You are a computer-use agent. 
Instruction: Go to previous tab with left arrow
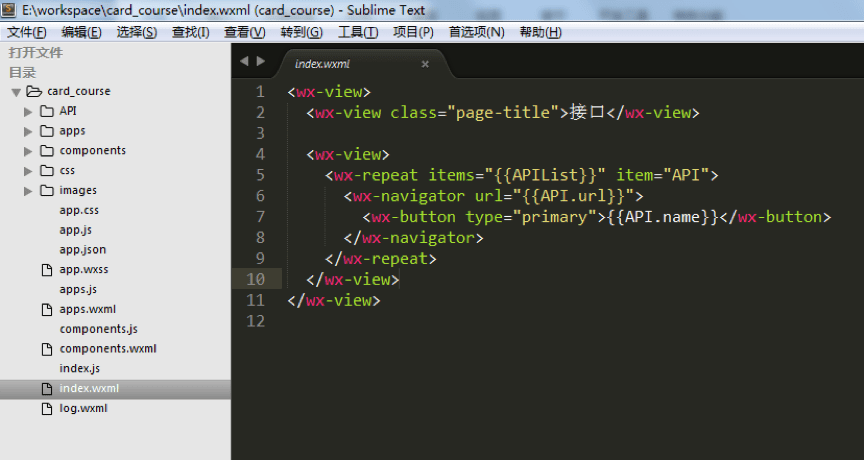click(244, 61)
